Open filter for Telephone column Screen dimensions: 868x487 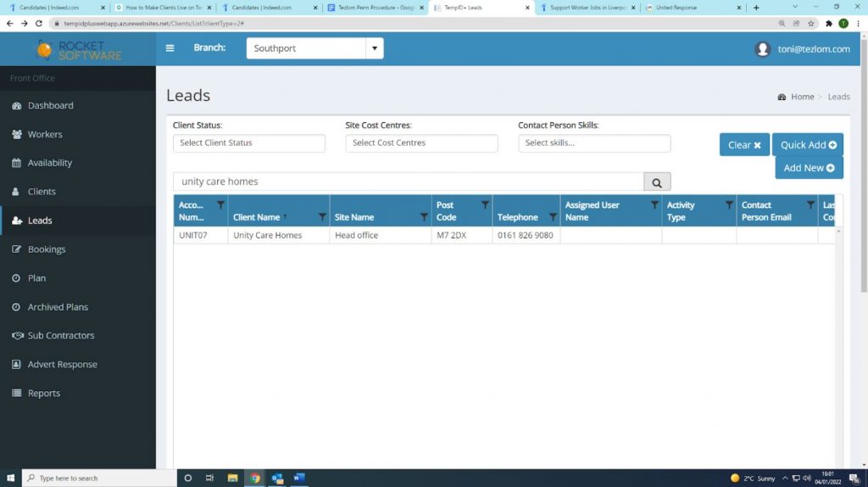(x=553, y=217)
